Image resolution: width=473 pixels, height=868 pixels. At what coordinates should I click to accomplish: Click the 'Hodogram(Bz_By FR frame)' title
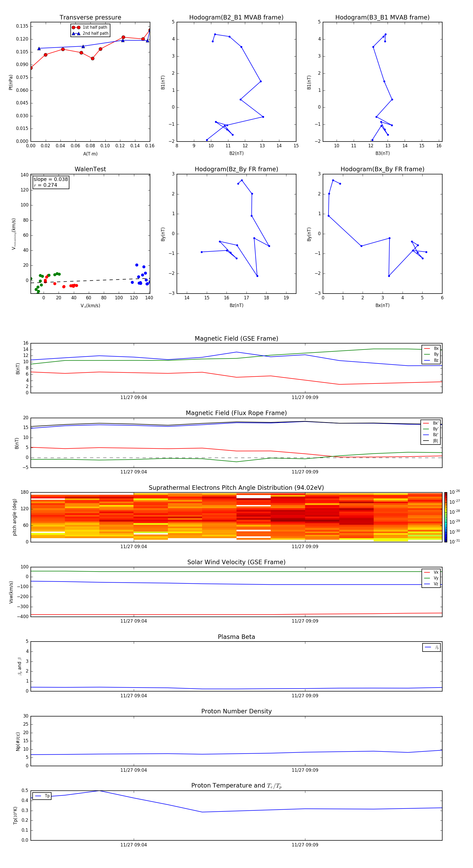pos(236,169)
